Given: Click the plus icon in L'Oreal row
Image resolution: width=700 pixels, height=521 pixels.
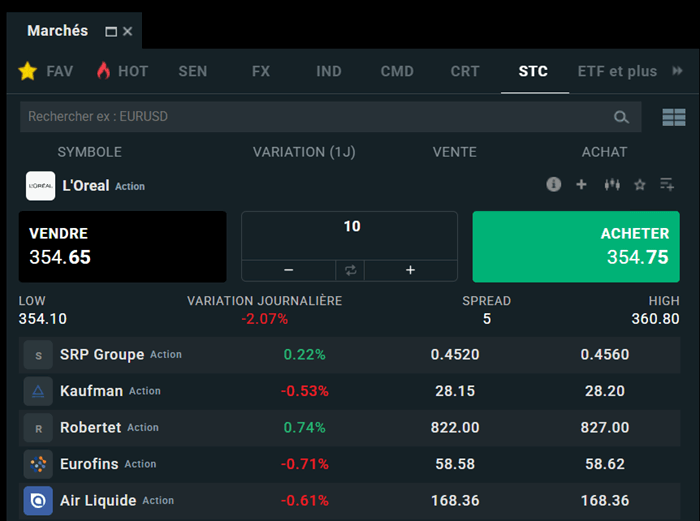Looking at the screenshot, I should coord(581,185).
